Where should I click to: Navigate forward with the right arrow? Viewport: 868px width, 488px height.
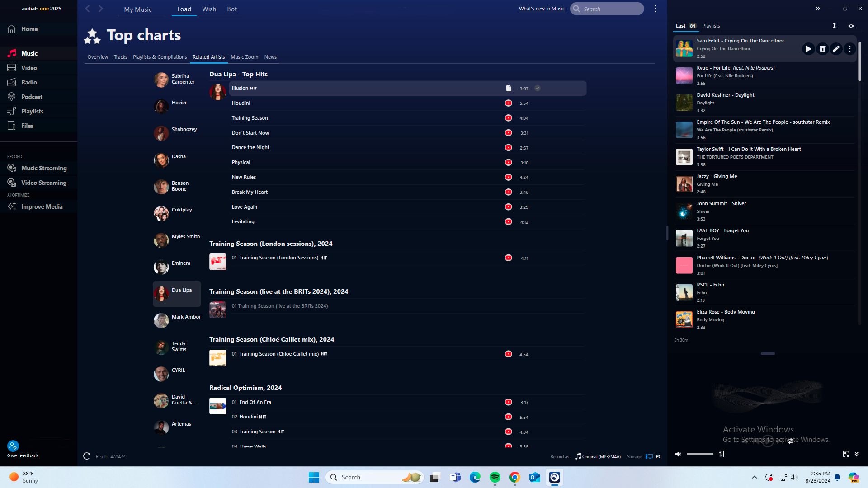(101, 9)
